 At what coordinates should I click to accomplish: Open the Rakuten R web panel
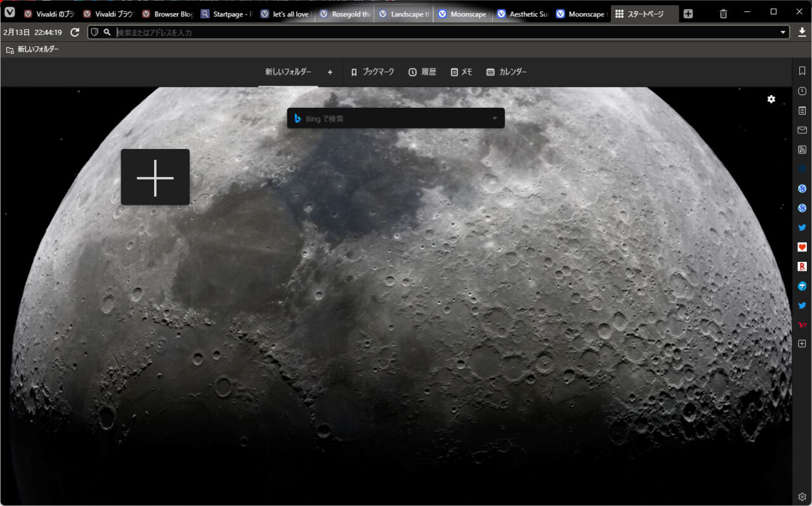pos(802,266)
